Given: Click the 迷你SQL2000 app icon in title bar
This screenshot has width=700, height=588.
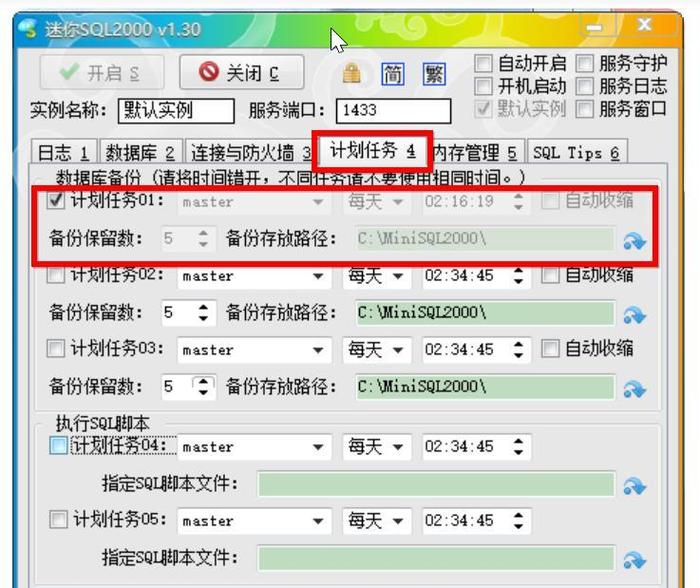Looking at the screenshot, I should (28, 29).
